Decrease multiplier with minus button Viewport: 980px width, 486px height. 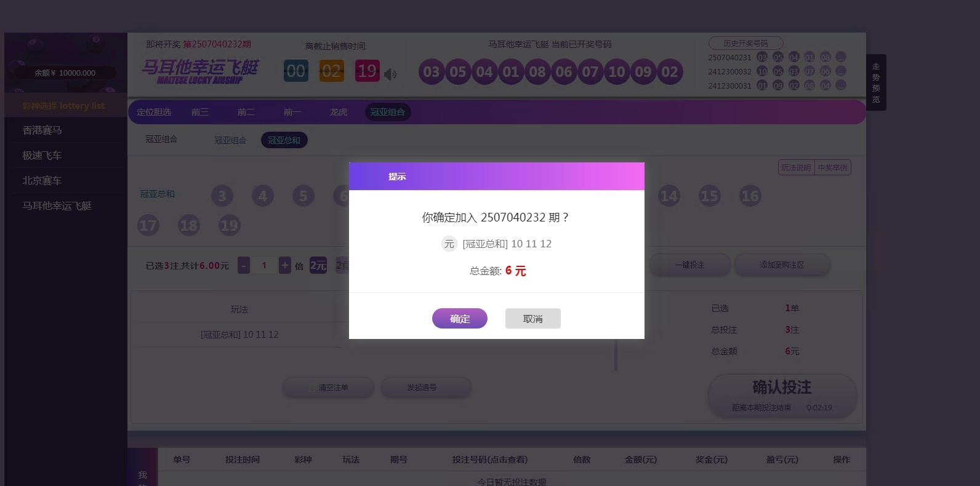click(x=244, y=265)
